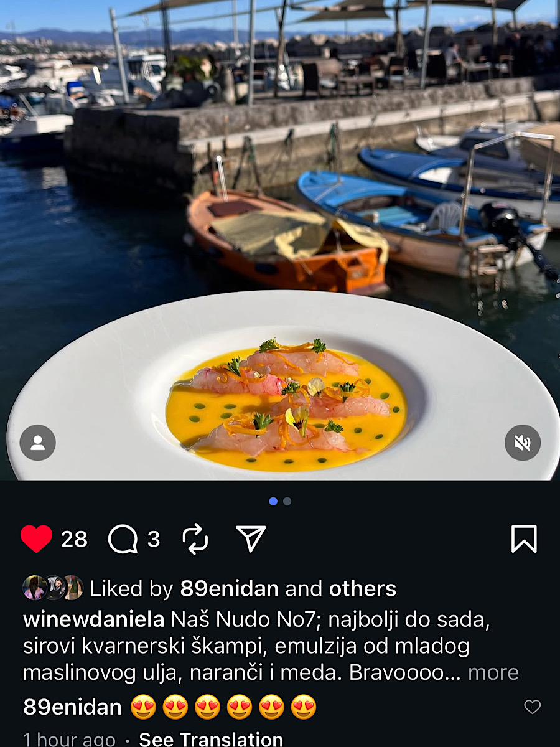Open winewdaniela's profile from caption
This screenshot has height=747, width=560.
click(x=93, y=619)
